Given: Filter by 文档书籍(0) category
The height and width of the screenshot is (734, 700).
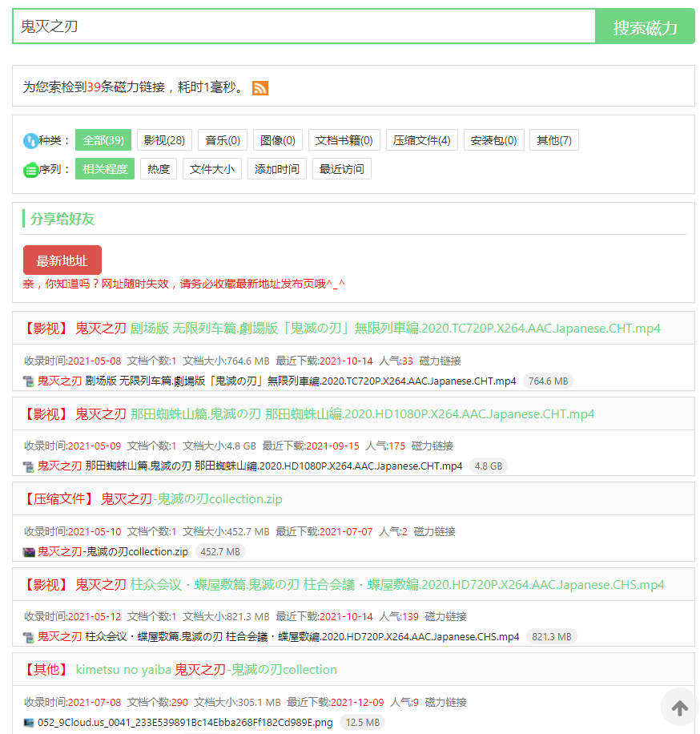Looking at the screenshot, I should pyautogui.click(x=344, y=140).
